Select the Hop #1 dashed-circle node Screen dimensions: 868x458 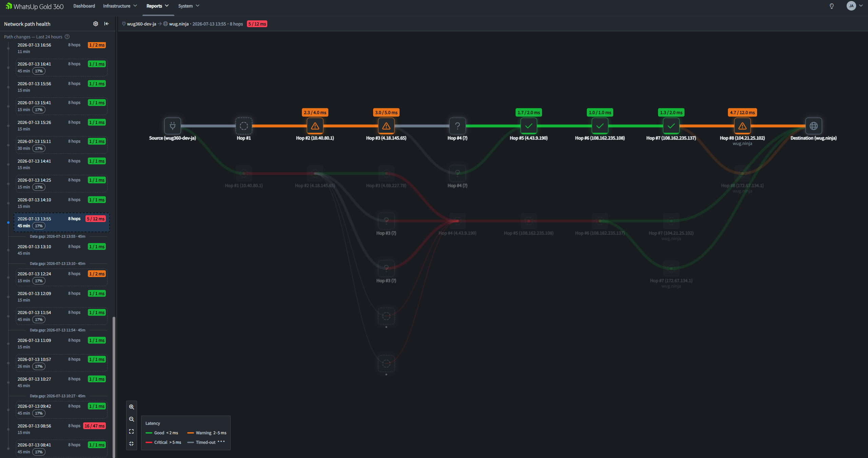244,126
